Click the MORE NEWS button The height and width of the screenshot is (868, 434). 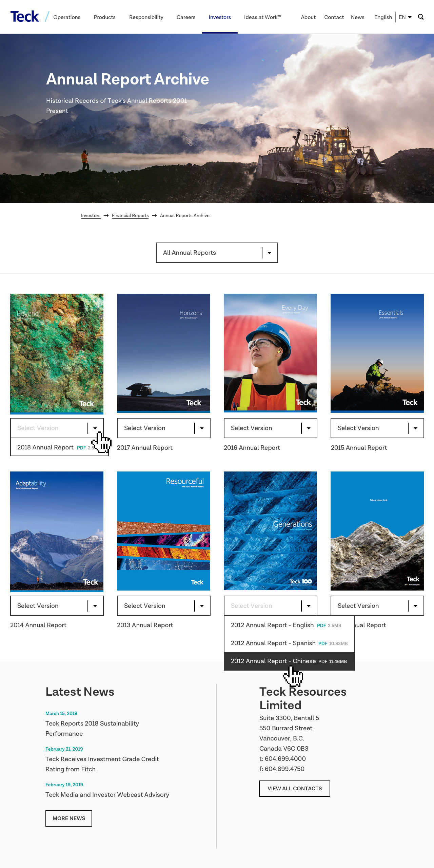pos(69,818)
